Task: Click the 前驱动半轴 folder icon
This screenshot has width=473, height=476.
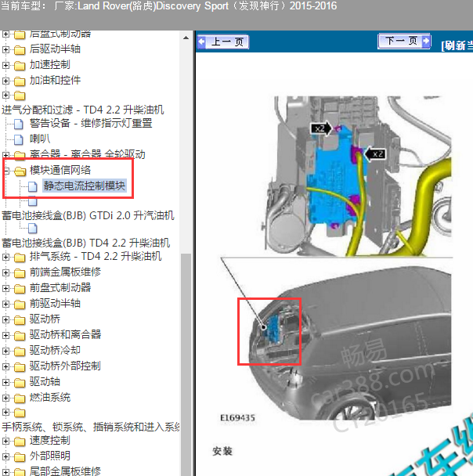Action: pos(20,305)
